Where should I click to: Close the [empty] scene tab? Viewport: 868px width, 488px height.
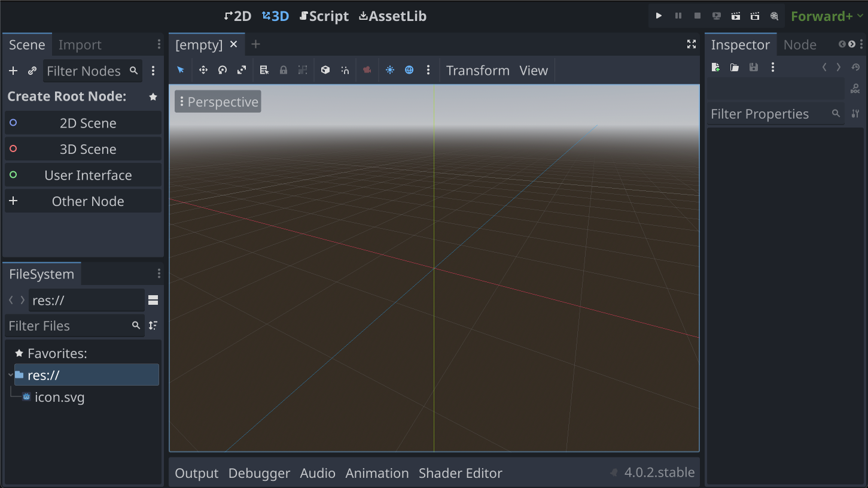tap(234, 44)
